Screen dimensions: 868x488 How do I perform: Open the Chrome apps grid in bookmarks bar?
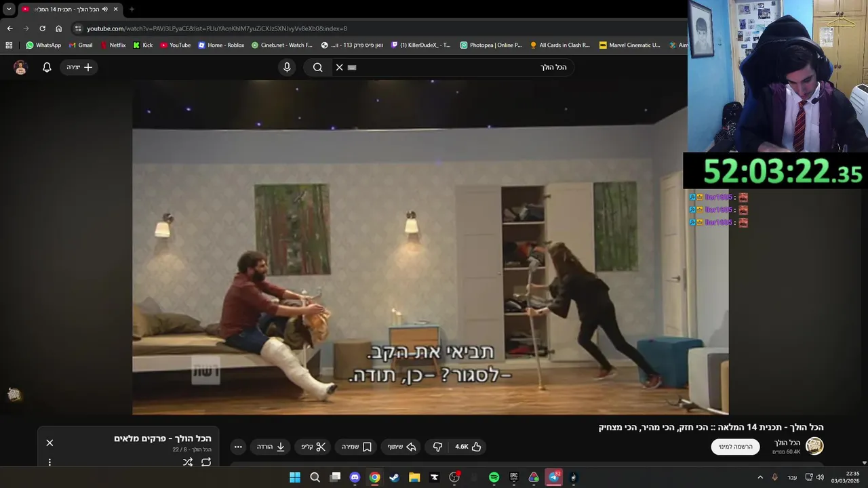9,45
